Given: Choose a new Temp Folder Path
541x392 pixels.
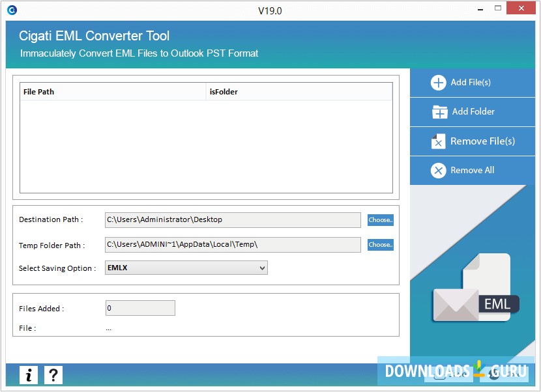Looking at the screenshot, I should coord(380,245).
